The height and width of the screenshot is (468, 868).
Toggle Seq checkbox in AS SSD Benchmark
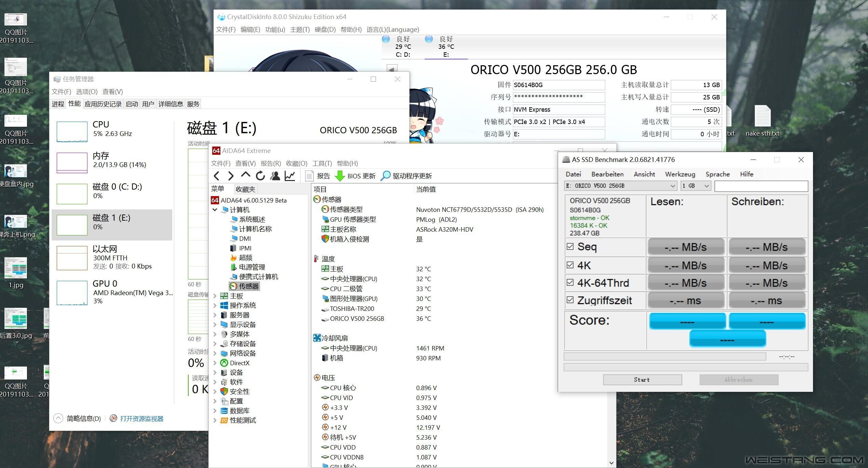coord(570,246)
